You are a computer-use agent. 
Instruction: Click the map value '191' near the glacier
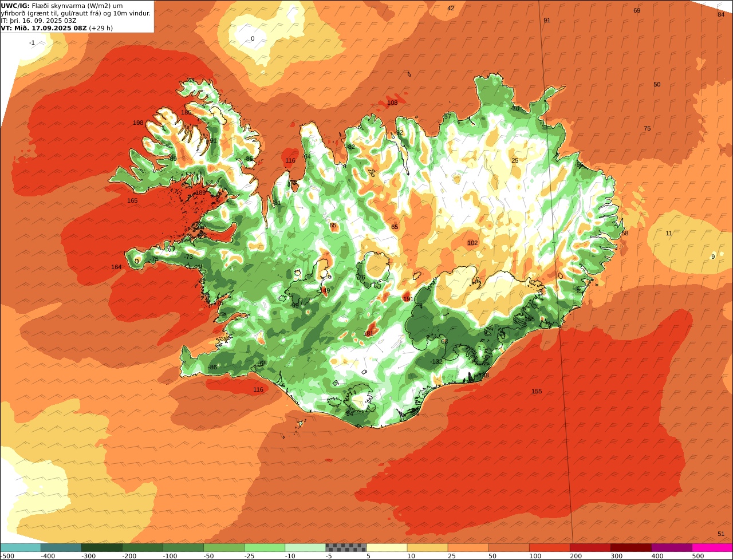click(x=408, y=299)
